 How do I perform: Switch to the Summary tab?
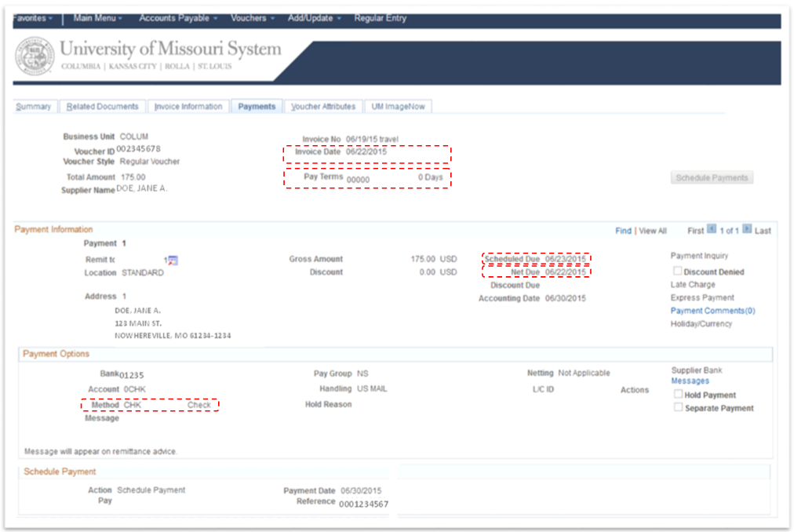click(35, 106)
